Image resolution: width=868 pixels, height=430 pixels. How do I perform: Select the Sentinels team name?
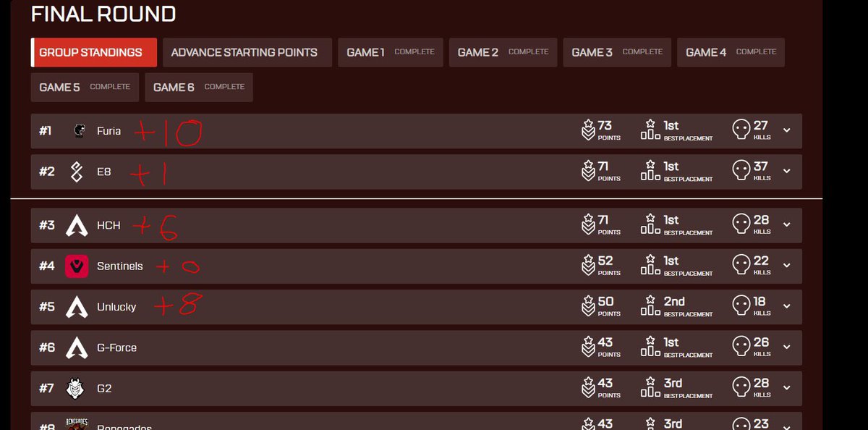(120, 266)
